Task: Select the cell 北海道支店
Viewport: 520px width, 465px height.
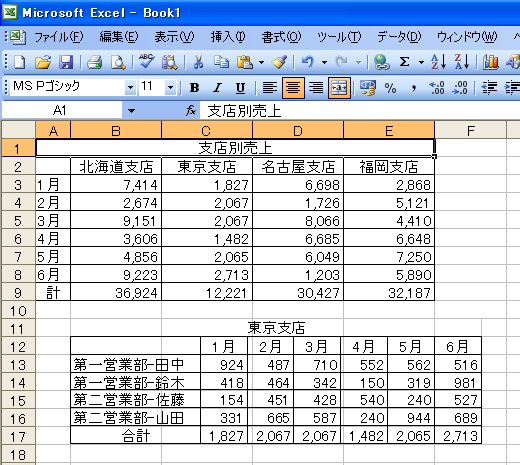Action: tap(116, 166)
